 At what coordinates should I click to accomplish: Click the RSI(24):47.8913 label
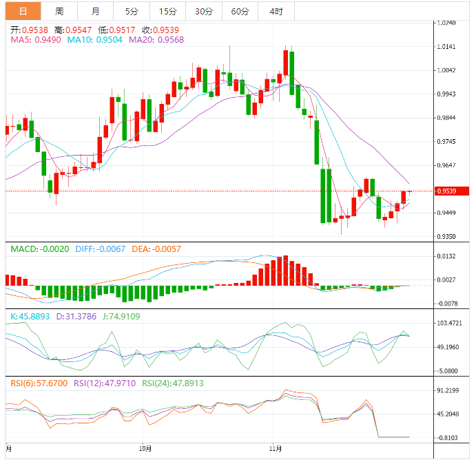click(x=173, y=383)
